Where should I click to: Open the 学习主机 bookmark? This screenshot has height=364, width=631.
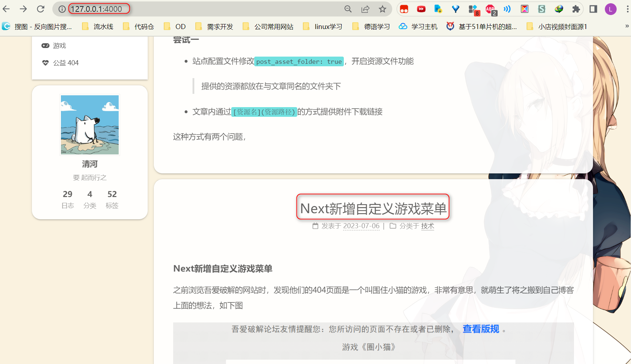click(x=418, y=27)
